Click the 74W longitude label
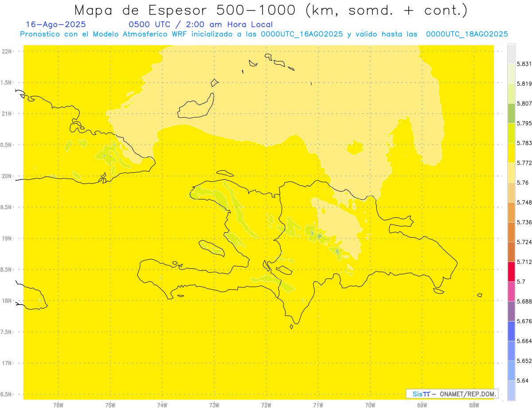The width and height of the screenshot is (532, 411). point(162,406)
